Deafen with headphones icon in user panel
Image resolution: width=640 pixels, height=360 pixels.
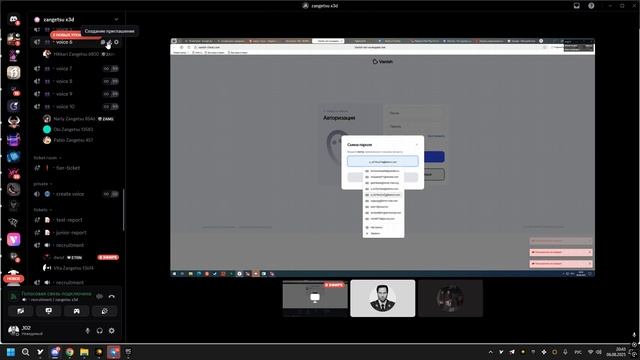100,331
